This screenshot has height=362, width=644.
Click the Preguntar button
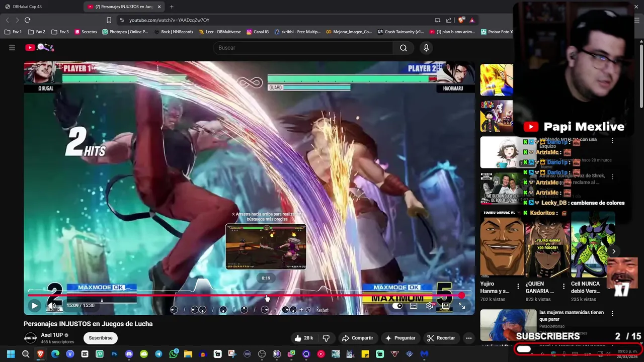pos(400,338)
